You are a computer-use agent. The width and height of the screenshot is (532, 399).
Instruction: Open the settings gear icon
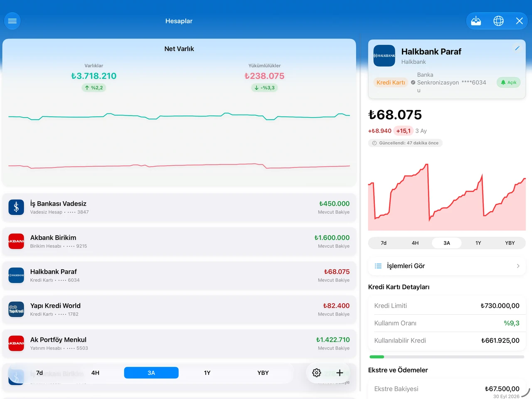point(317,373)
